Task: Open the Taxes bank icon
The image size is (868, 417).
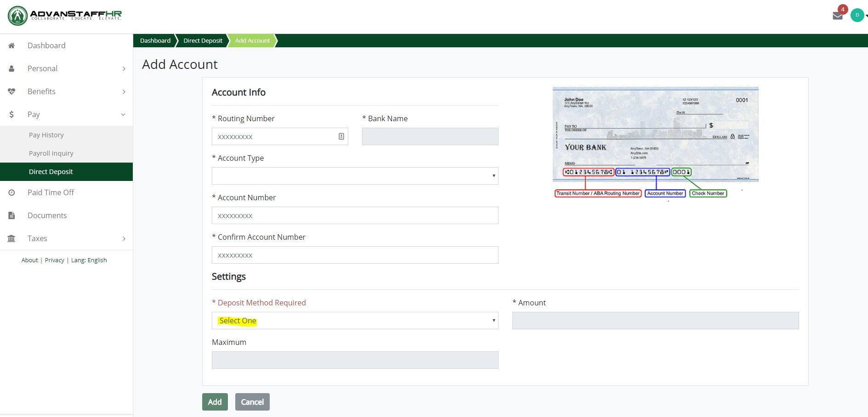Action: 11,238
